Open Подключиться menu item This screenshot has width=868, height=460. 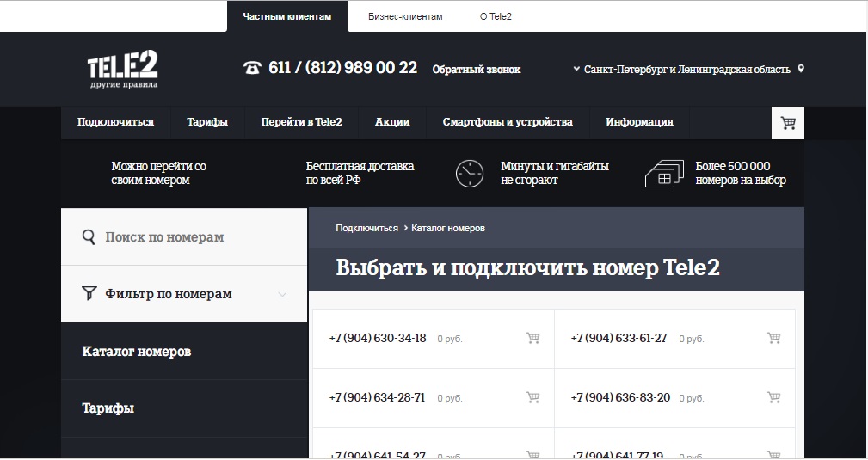click(115, 122)
